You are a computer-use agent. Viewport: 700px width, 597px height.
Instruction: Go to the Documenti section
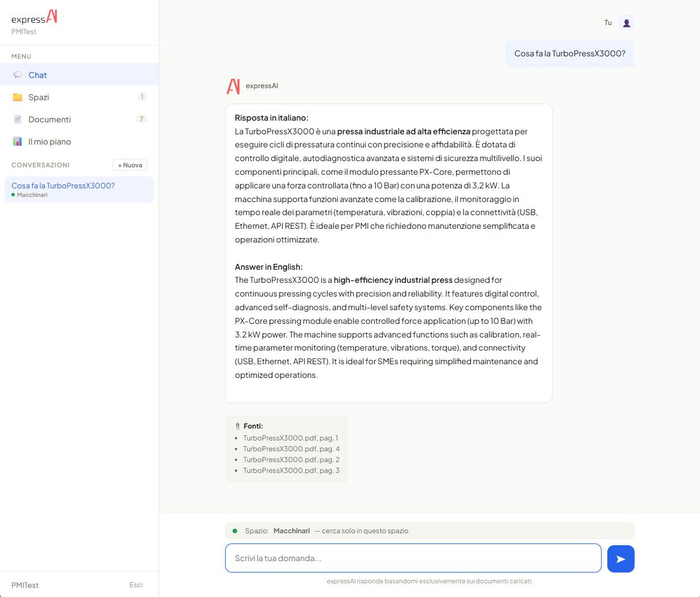49,120
